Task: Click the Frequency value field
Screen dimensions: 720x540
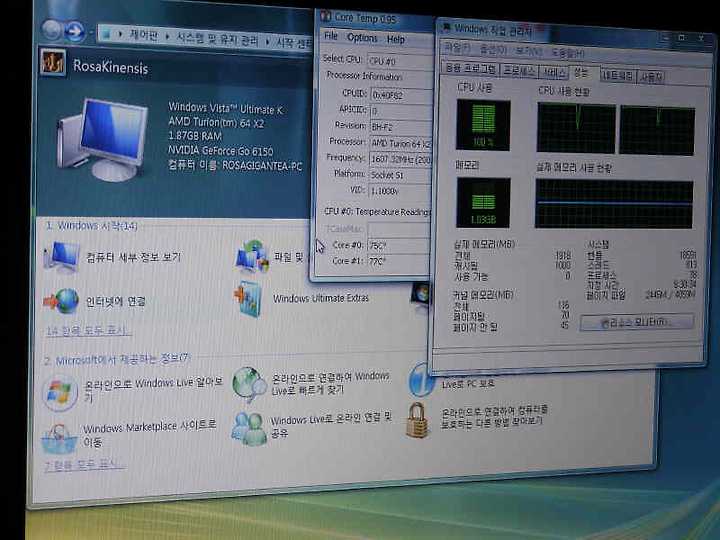Action: click(401, 159)
